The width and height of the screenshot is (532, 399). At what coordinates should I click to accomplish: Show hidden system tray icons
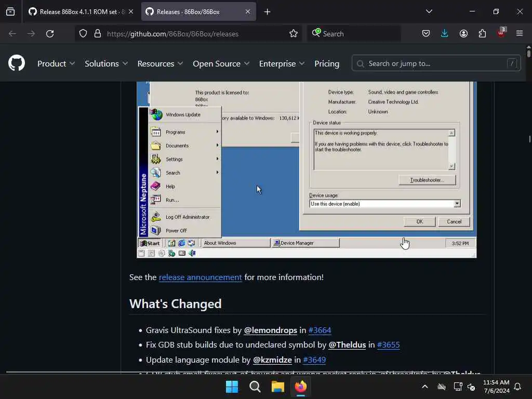tap(425, 387)
